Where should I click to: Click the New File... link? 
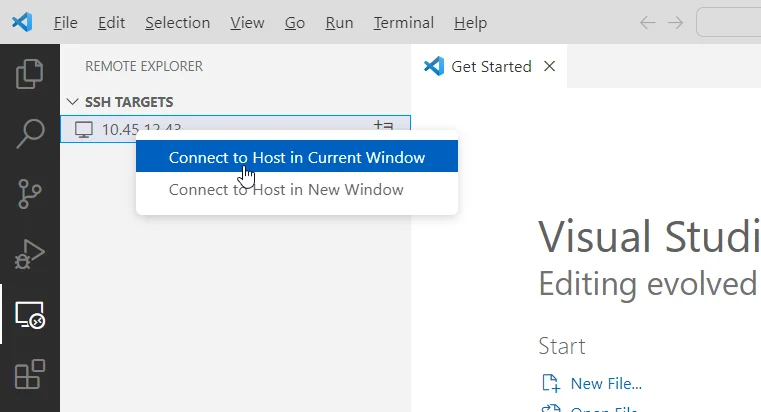606,383
